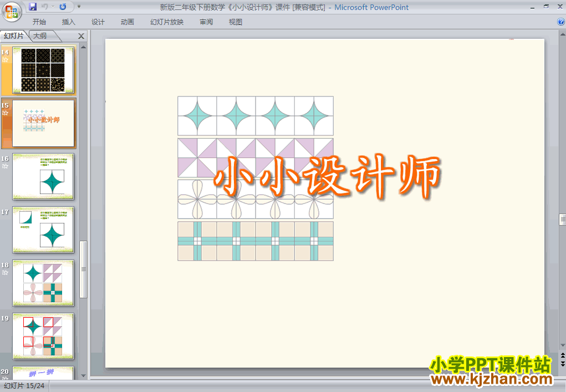
Task: Click main slide scroll down arrow
Action: [x=562, y=345]
